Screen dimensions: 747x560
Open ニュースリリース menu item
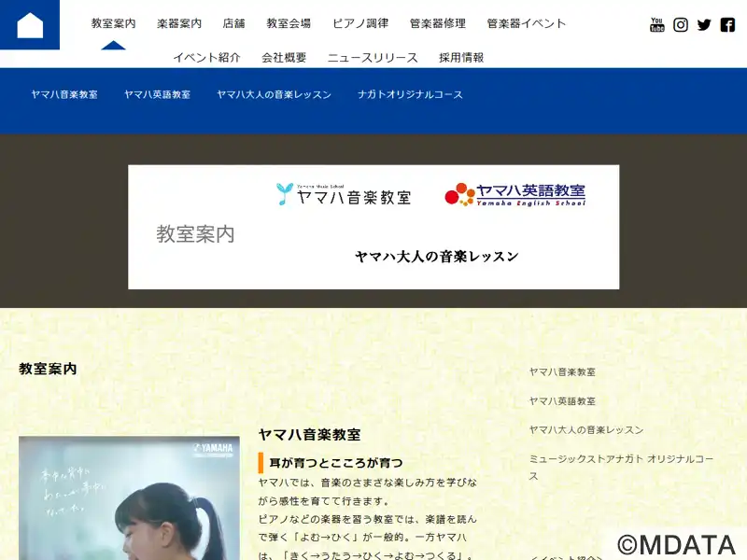coord(373,58)
